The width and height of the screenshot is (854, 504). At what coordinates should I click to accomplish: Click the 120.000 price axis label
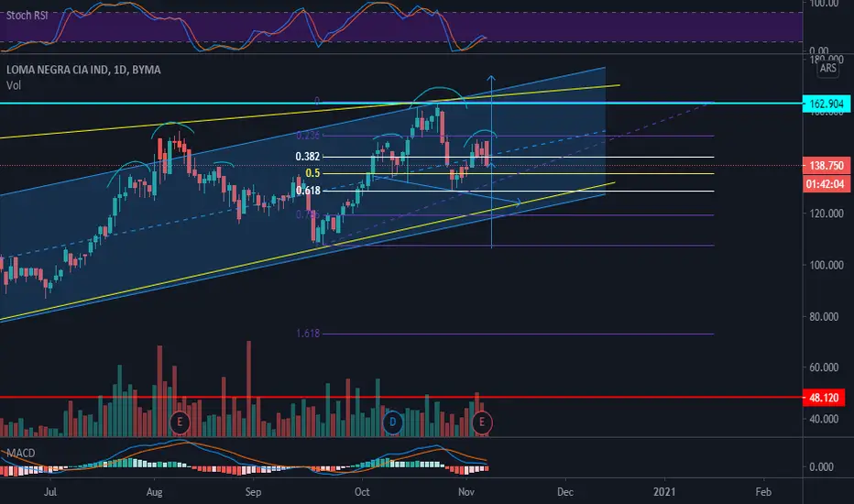[826, 214]
